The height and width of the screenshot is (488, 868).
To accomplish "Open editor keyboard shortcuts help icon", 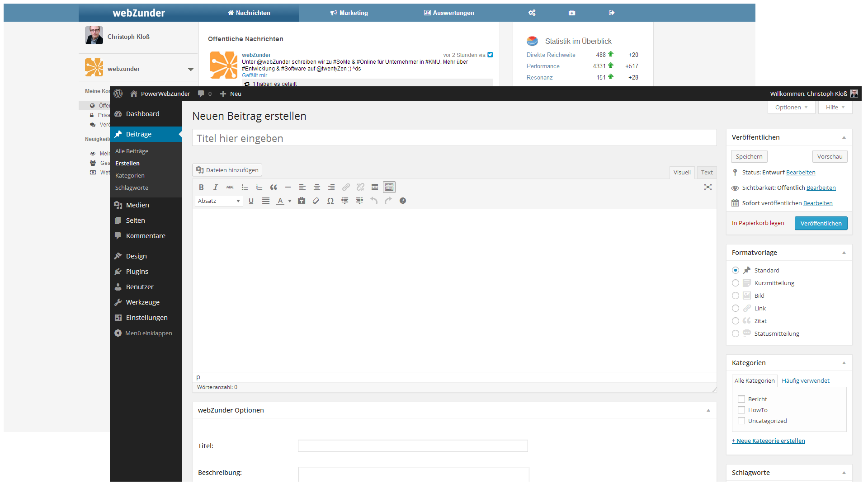I will pos(403,201).
